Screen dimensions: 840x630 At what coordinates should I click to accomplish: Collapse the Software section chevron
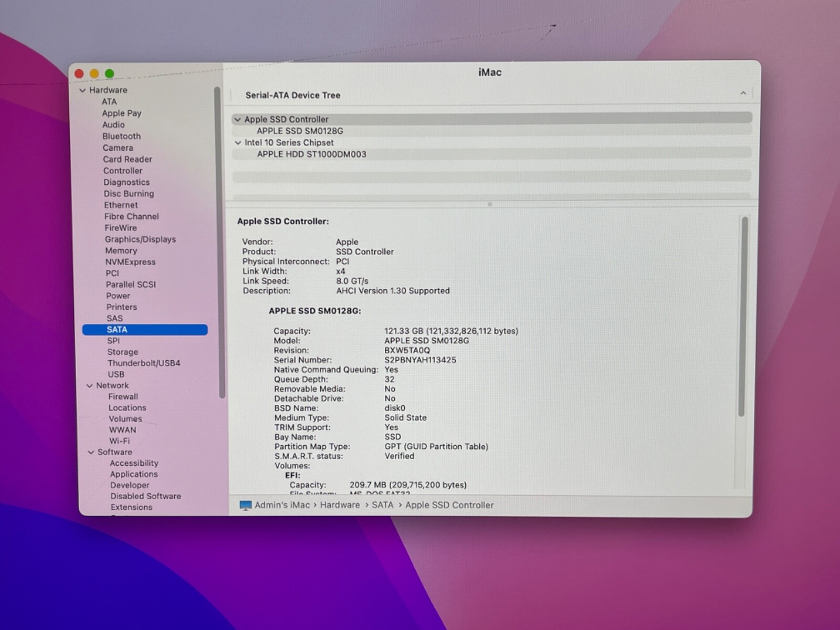tap(91, 452)
